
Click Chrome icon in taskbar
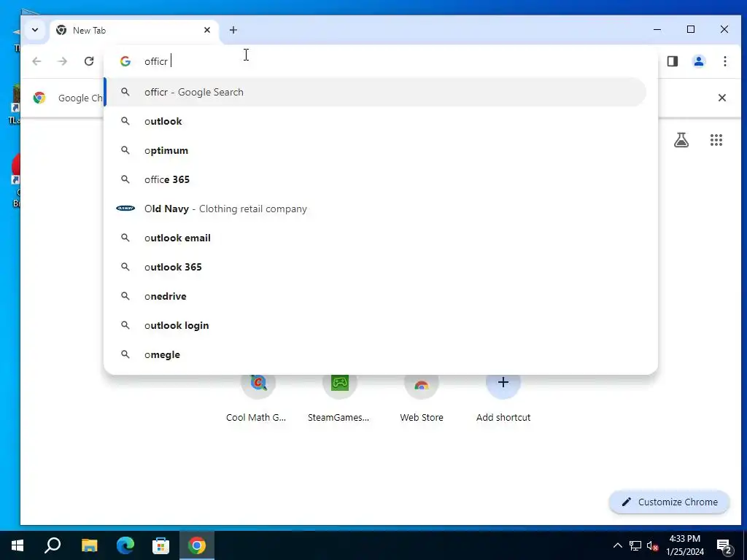pyautogui.click(x=197, y=545)
